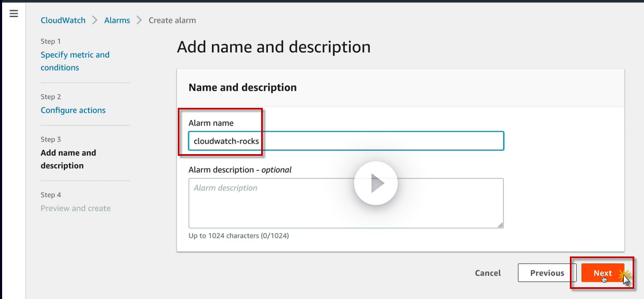The height and width of the screenshot is (299, 644).
Task: Proceed with the Next button
Action: pos(603,273)
